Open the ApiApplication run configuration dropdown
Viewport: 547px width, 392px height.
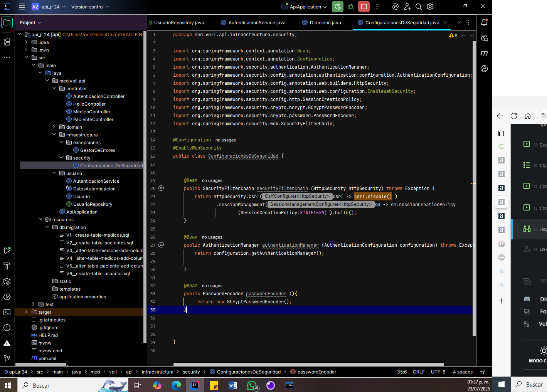click(304, 7)
